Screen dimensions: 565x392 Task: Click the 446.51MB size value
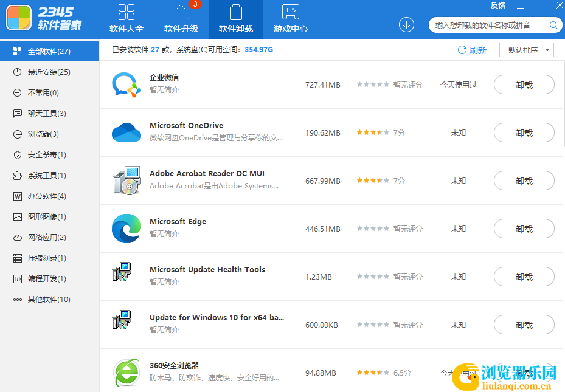click(x=322, y=229)
